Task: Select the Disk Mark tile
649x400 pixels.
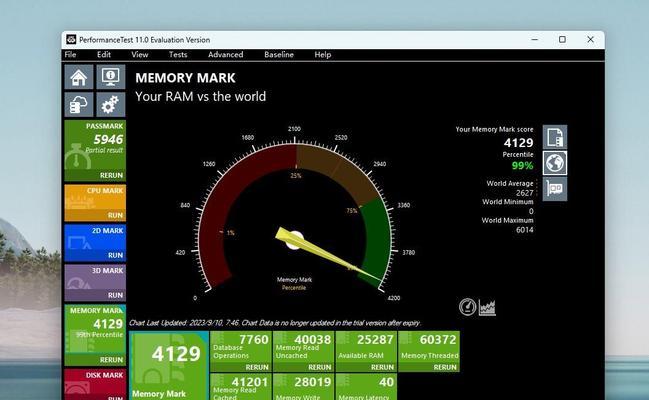Action: (x=95, y=385)
